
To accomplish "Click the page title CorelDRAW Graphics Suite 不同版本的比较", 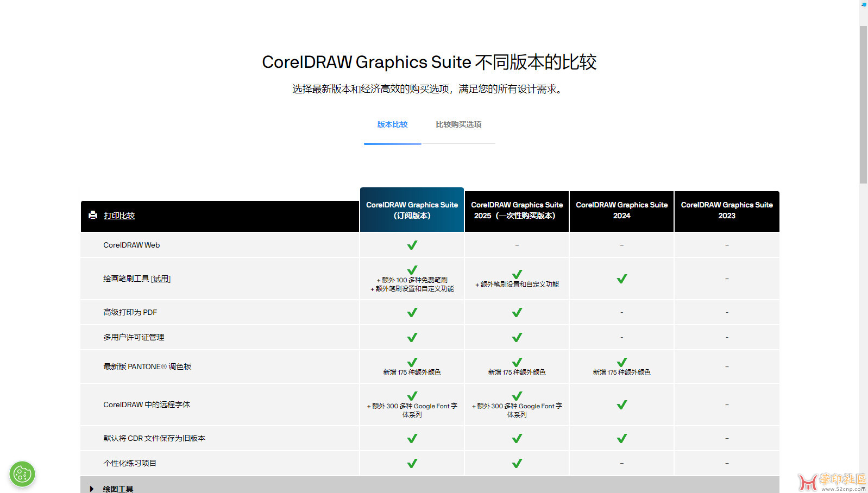I will pyautogui.click(x=429, y=62).
